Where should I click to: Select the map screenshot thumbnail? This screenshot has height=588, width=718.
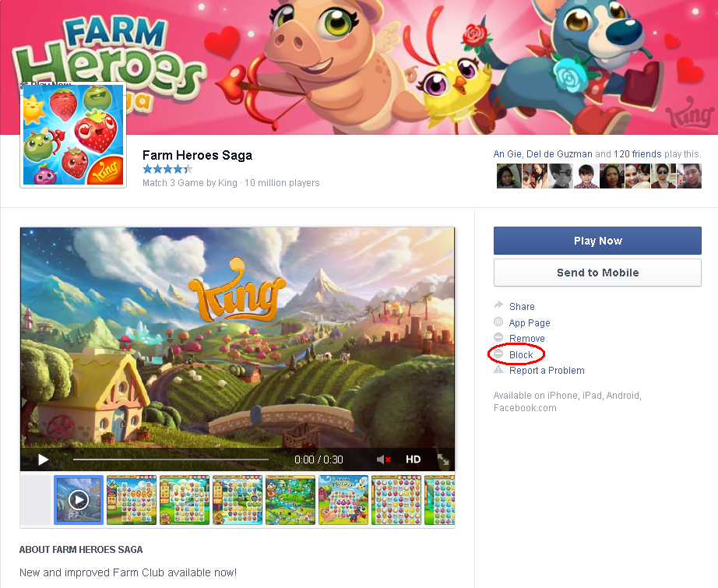click(290, 500)
